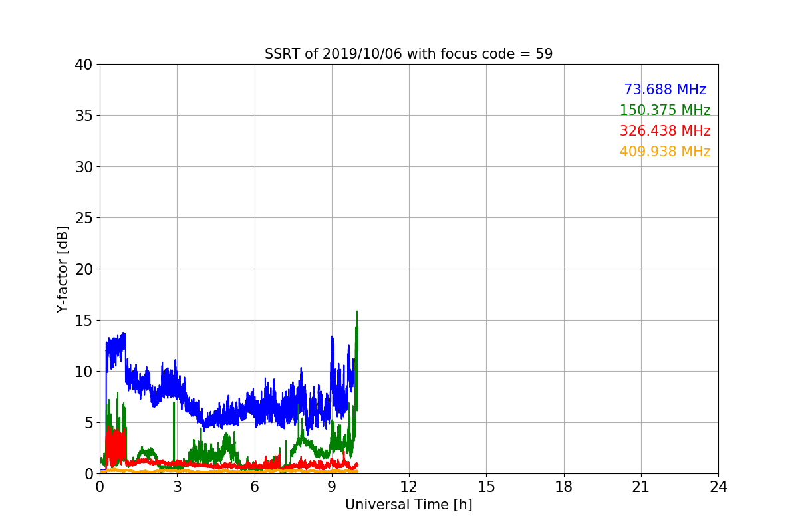This screenshot has width=798, height=532.
Task: Click the y-axis tick label 10
Action: pos(83,372)
